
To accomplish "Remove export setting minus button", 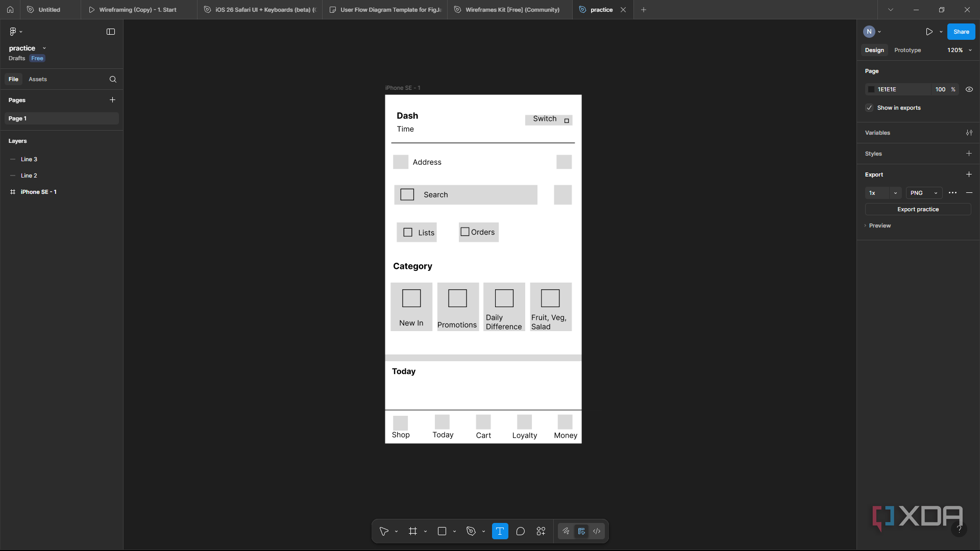I will pos(969,193).
